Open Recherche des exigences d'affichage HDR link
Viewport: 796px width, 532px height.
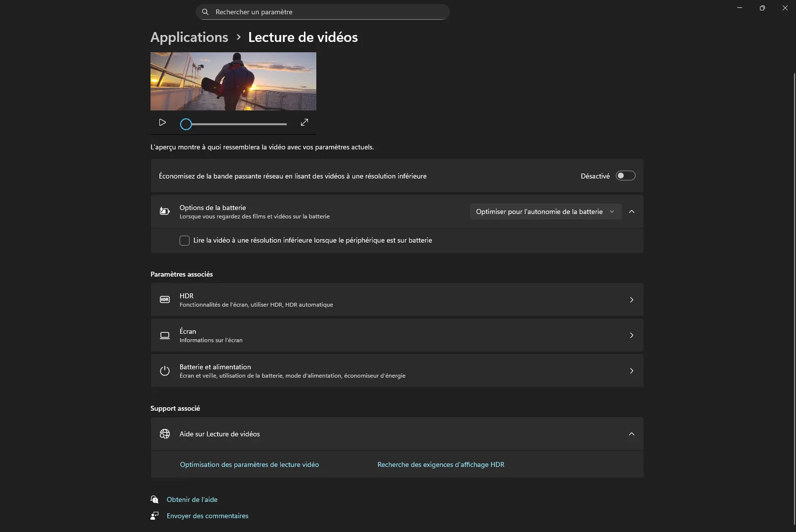(x=441, y=464)
